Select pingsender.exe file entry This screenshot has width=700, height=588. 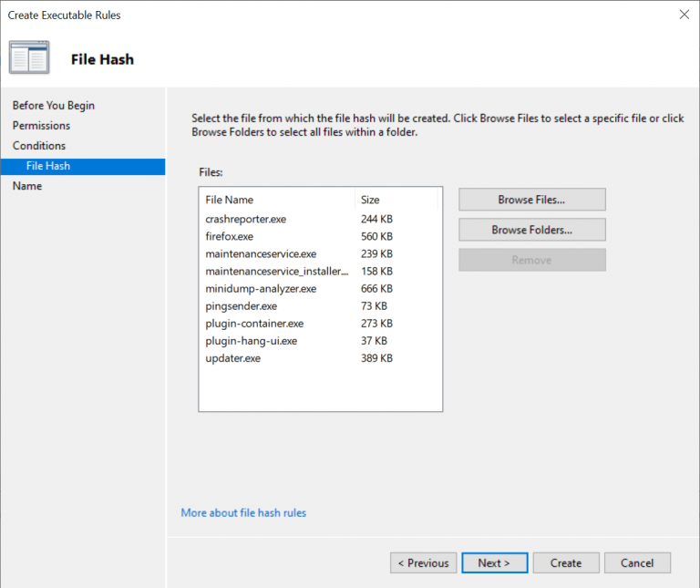click(241, 306)
